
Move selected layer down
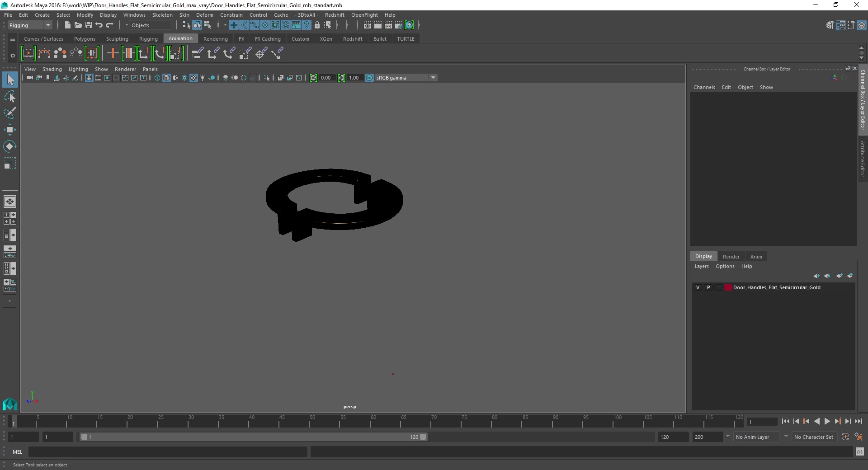point(827,276)
